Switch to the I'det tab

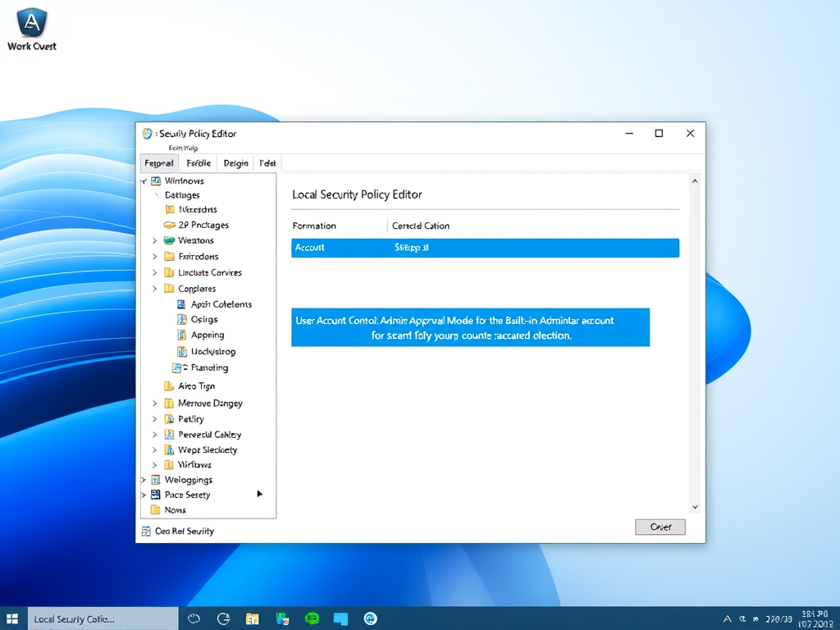pos(267,163)
